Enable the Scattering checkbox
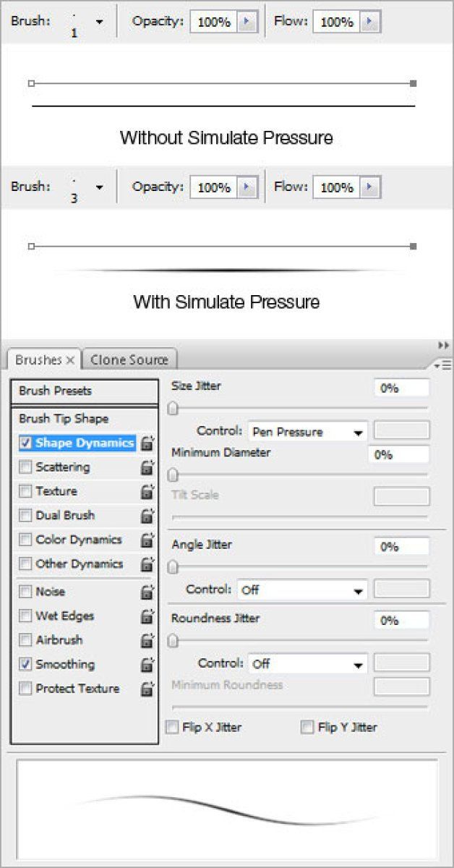The width and height of the screenshot is (454, 868). 26,467
